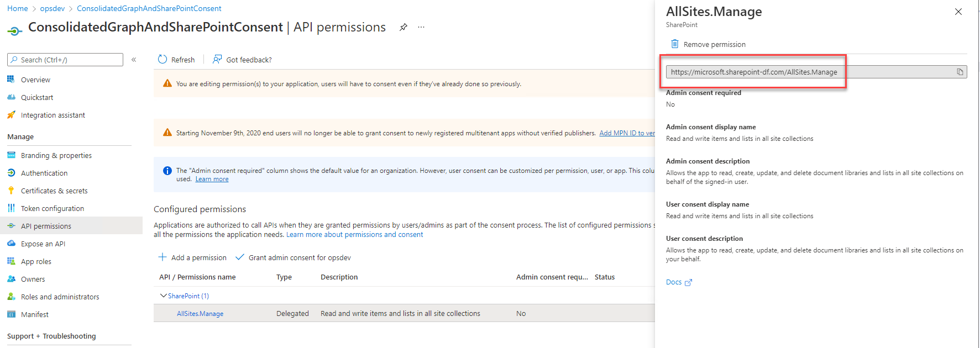980x348 pixels.
Task: Select Expose an API in sidebar
Action: tap(43, 244)
